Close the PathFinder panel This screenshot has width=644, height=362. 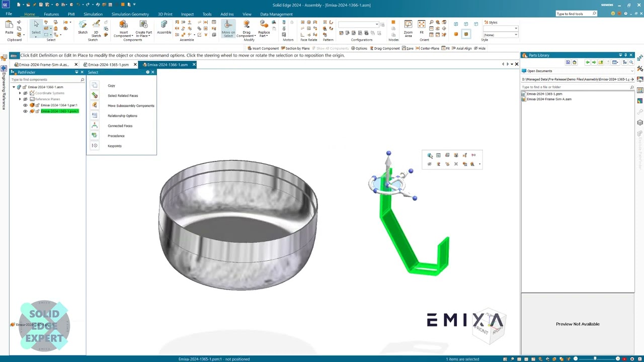pyautogui.click(x=82, y=72)
